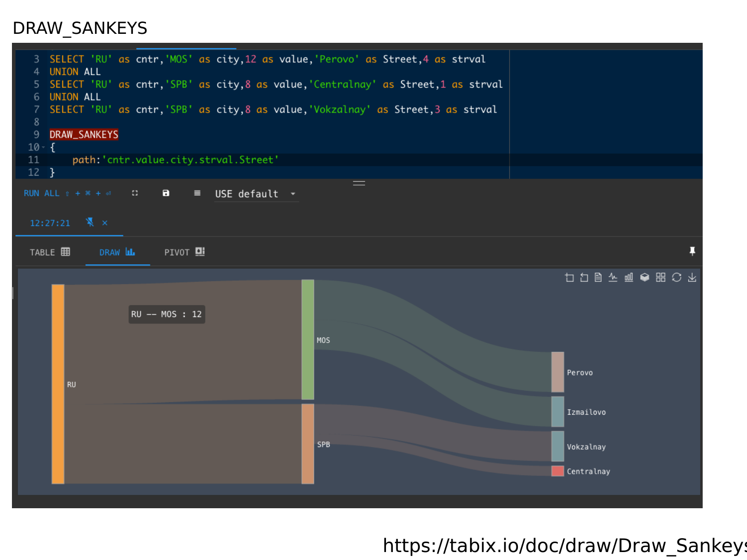Click the chart restore refresh icon
Image resolution: width=747 pixels, height=560 pixels.
(676, 277)
